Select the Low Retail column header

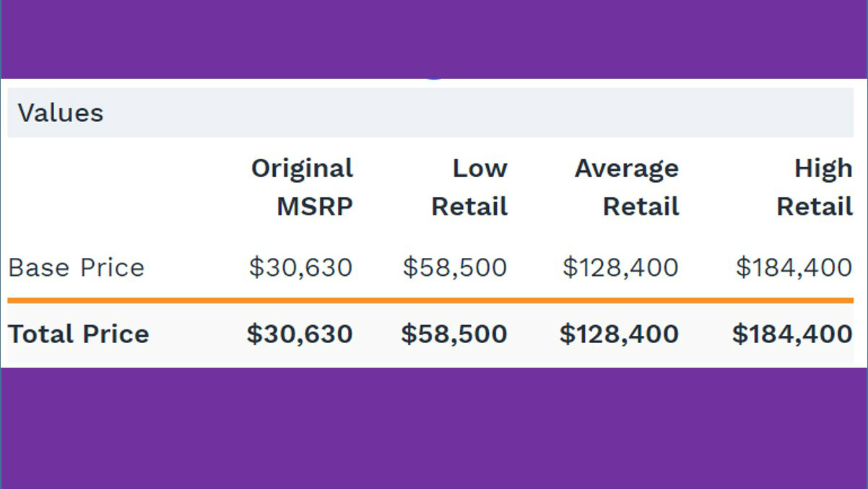click(x=469, y=187)
